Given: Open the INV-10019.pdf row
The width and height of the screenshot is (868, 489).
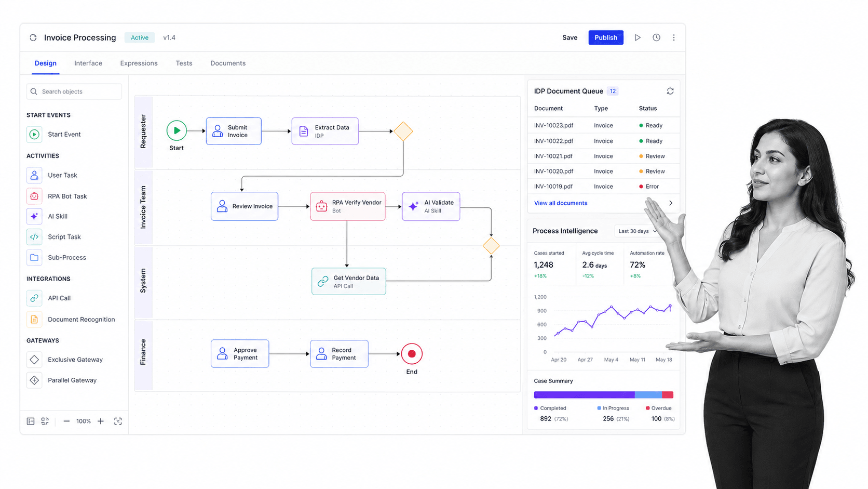Looking at the screenshot, I should click(603, 186).
